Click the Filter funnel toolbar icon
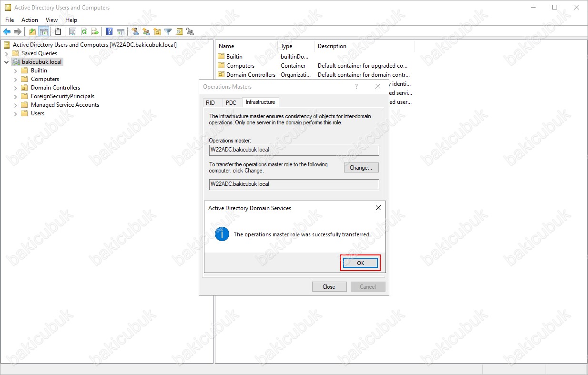 [x=168, y=32]
